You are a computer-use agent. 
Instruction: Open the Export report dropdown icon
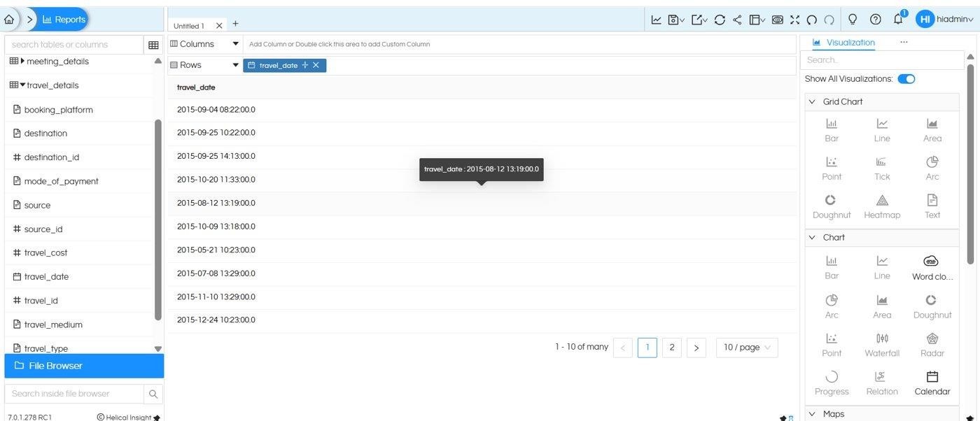click(699, 20)
